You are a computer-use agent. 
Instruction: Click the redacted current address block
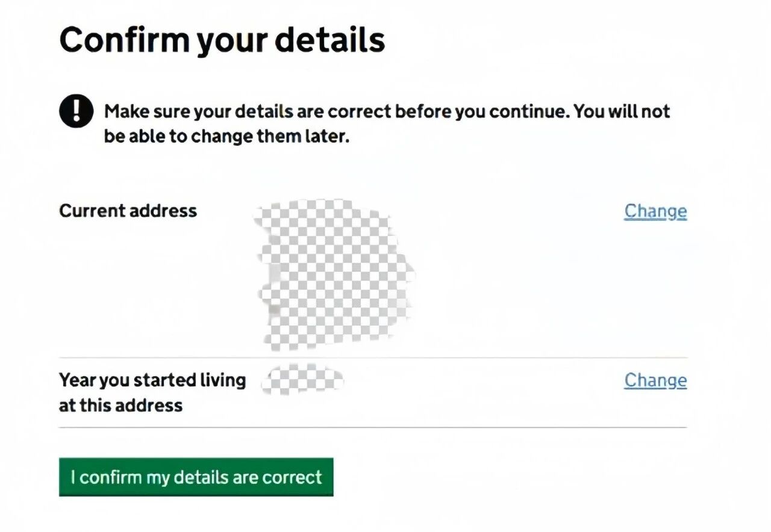coord(334,274)
